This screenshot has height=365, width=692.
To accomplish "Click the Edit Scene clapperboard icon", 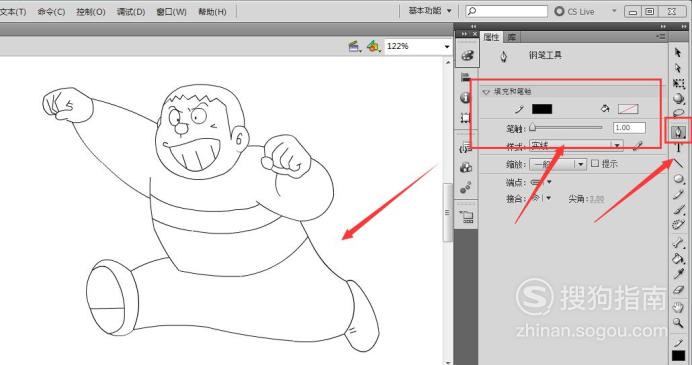I will tap(354, 46).
